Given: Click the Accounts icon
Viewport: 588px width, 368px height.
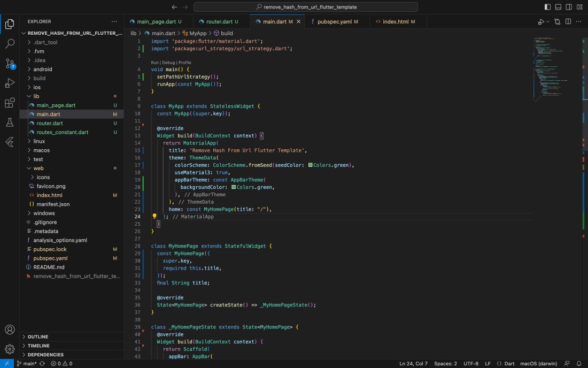Looking at the screenshot, I should click(x=10, y=329).
